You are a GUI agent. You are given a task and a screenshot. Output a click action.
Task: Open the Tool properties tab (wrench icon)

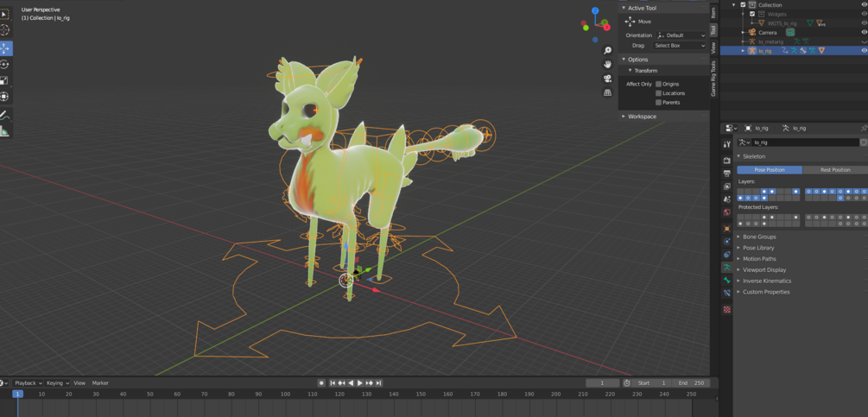727,144
